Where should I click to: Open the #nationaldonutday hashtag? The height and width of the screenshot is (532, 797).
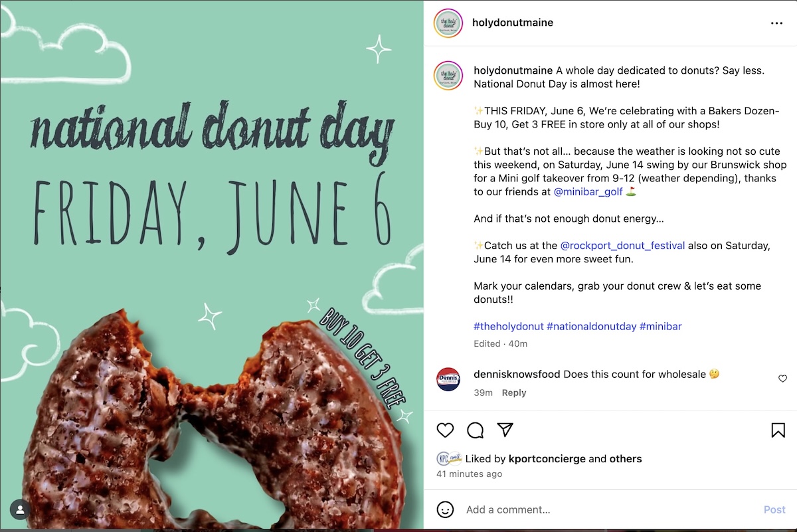(x=592, y=326)
